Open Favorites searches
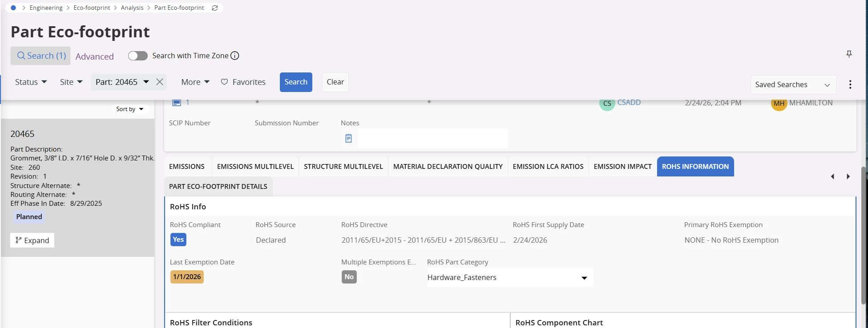Screen dimensions: 868x328 [243, 82]
